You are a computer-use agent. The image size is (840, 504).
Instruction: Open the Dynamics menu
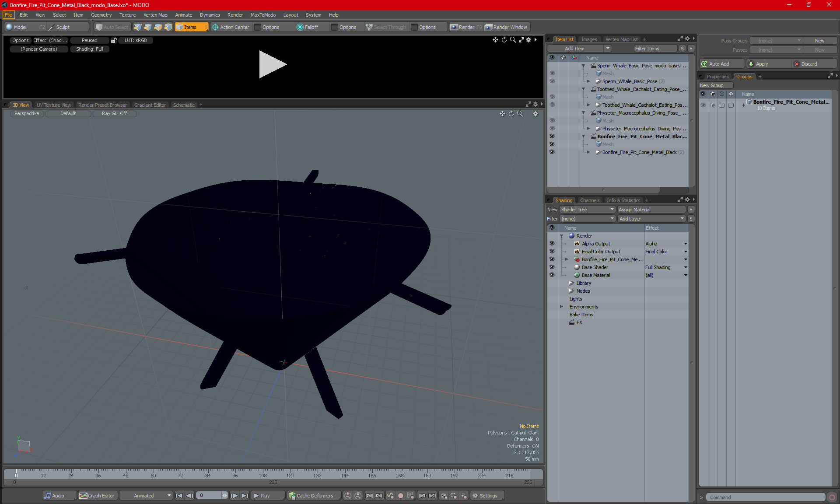pos(210,15)
